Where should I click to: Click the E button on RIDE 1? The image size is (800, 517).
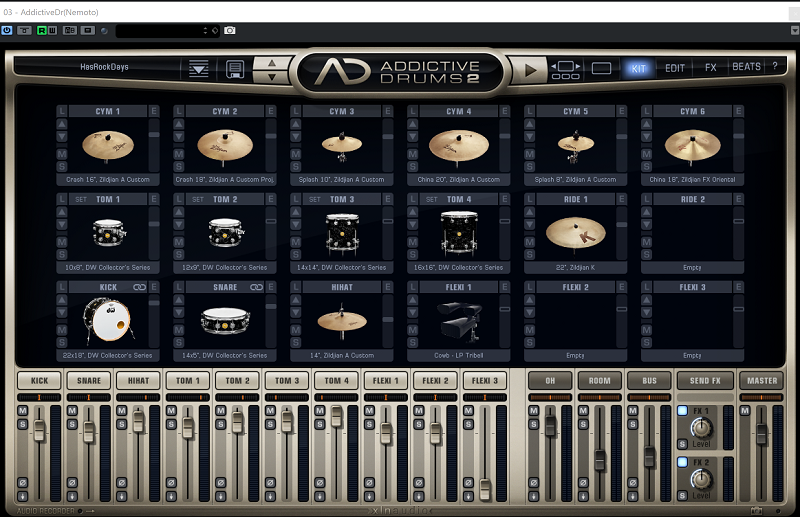(x=621, y=199)
